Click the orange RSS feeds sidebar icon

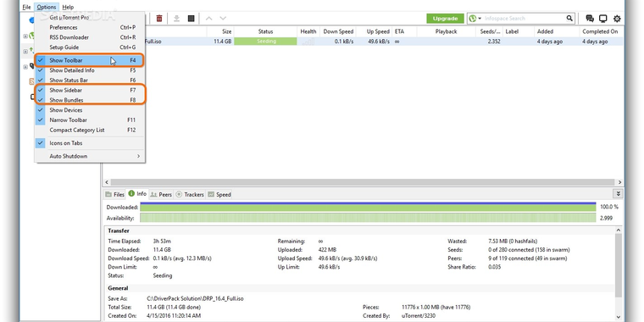click(x=31, y=81)
